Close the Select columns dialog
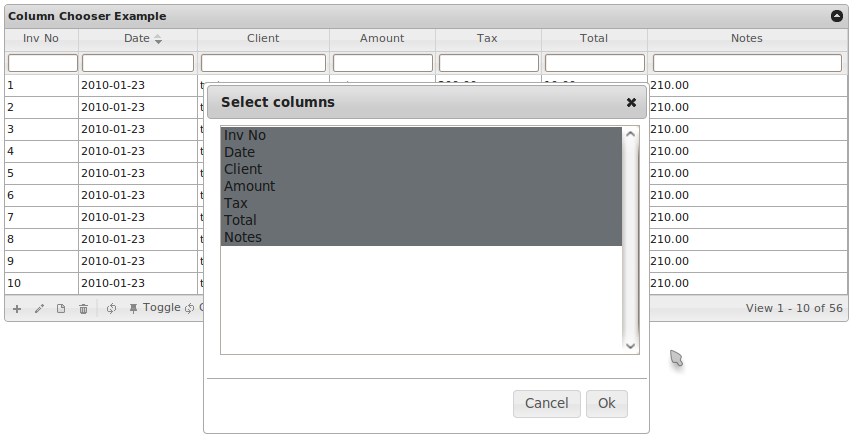This screenshot has width=854, height=438. pos(631,102)
